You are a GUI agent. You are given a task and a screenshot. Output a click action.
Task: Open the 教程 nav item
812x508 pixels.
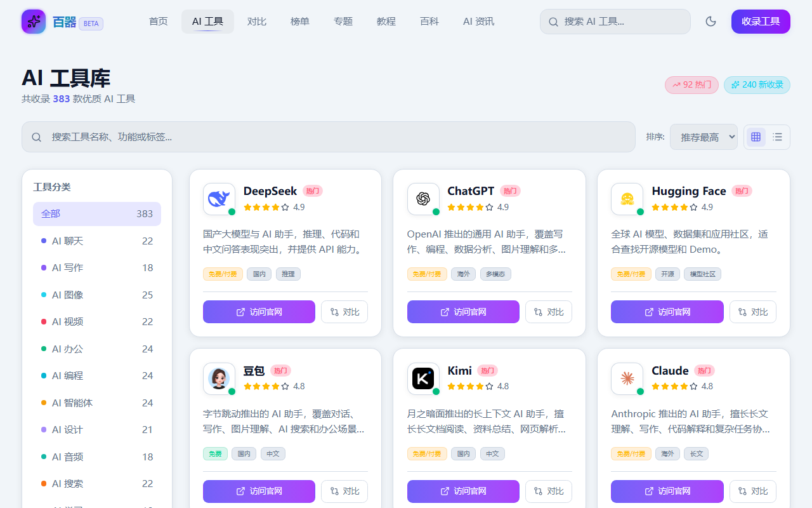click(386, 22)
